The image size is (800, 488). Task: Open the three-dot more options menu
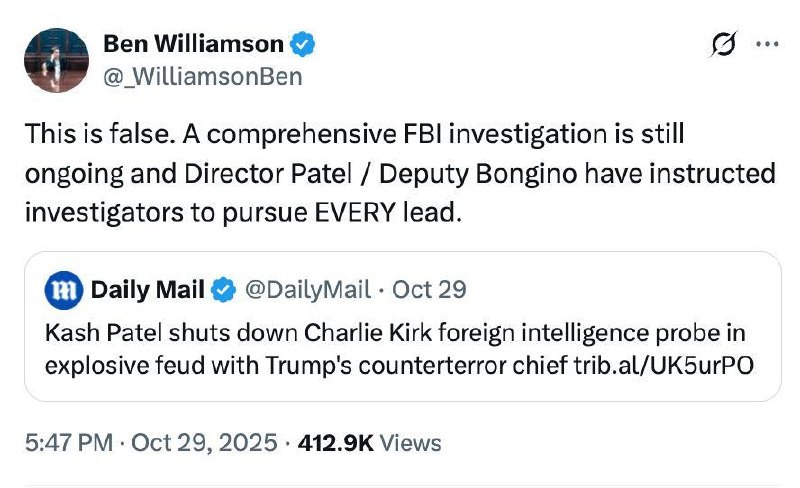[x=766, y=45]
